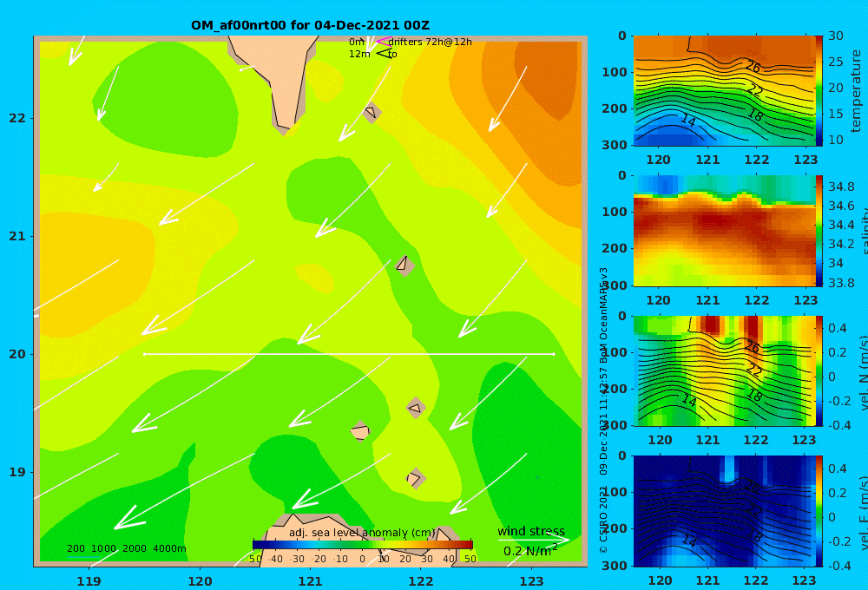Select the island marker near 22N 121.5E

point(371,112)
